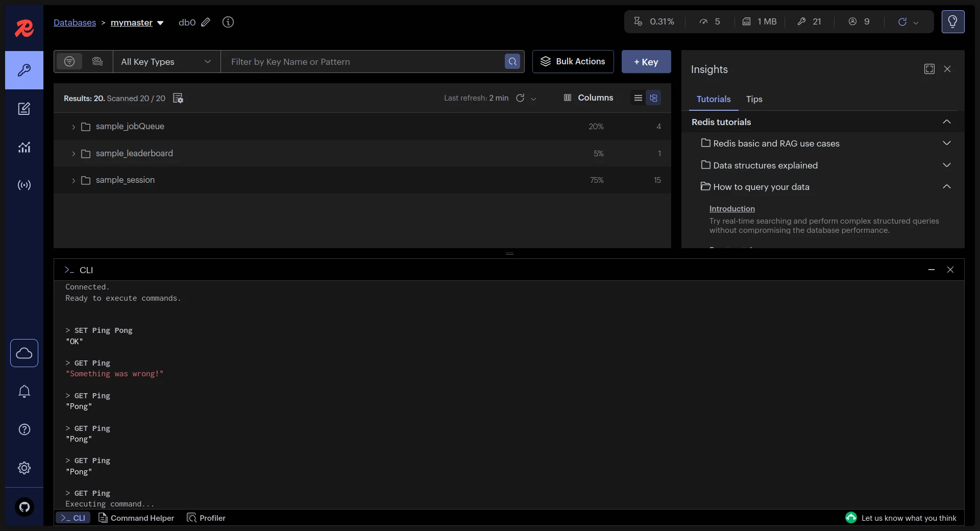Toggle the Insights lightbulb button

(x=952, y=21)
